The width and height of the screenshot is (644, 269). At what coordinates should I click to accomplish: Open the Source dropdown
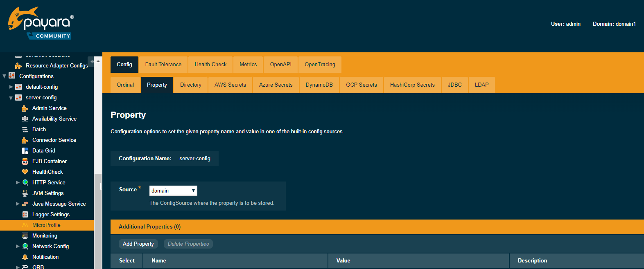[173, 191]
